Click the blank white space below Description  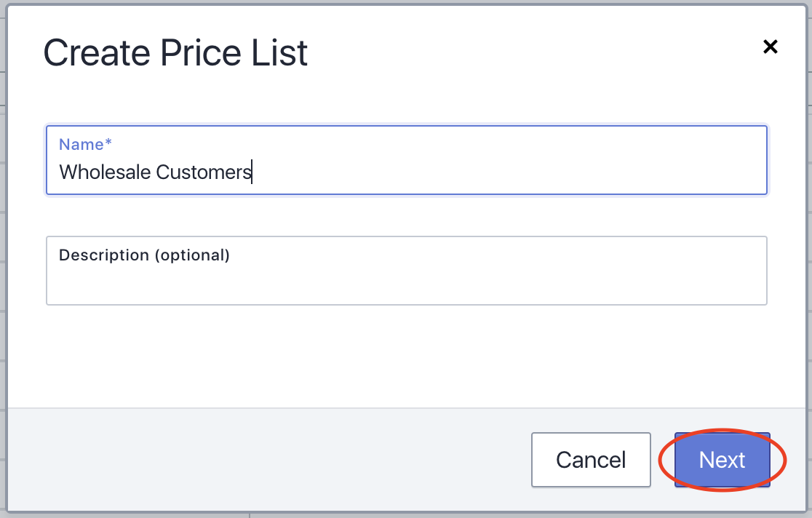coord(406,356)
